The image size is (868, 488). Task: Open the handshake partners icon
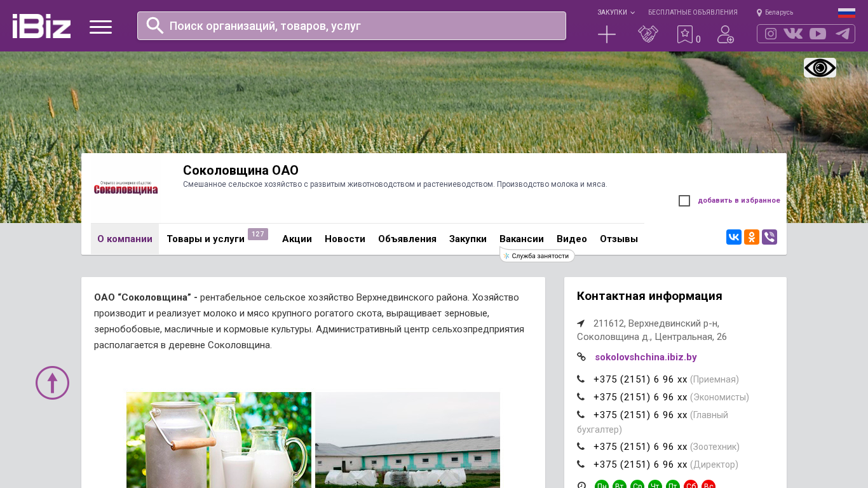(648, 34)
